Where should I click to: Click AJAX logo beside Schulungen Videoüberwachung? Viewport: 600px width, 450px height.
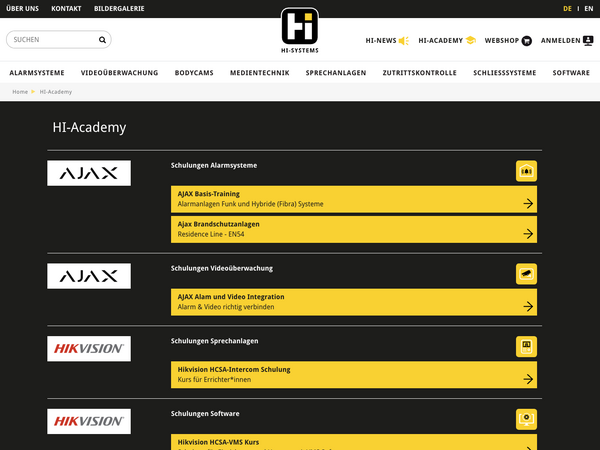point(89,276)
